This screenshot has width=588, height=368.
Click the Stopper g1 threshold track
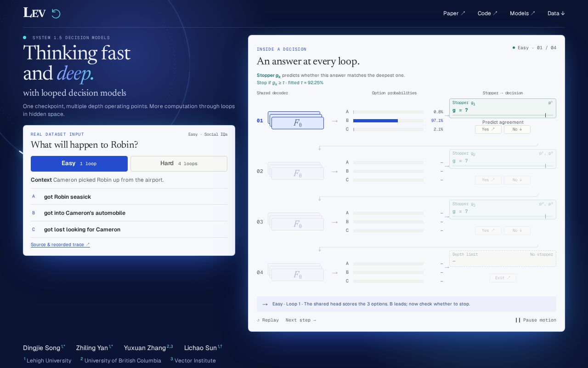click(x=503, y=115)
